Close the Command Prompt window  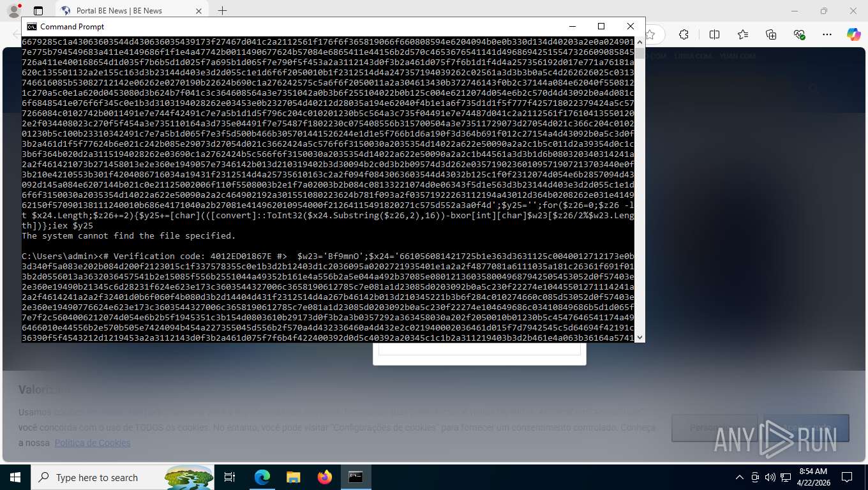(x=630, y=26)
